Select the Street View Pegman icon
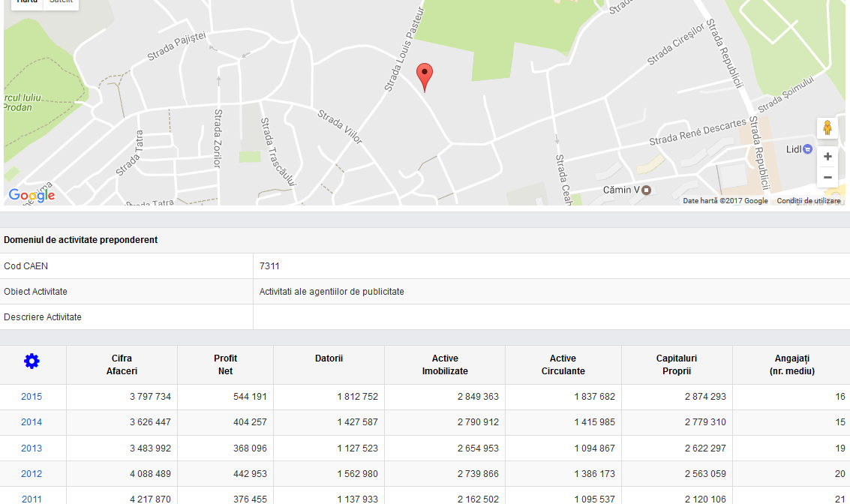The width and height of the screenshot is (850, 504). click(x=827, y=128)
